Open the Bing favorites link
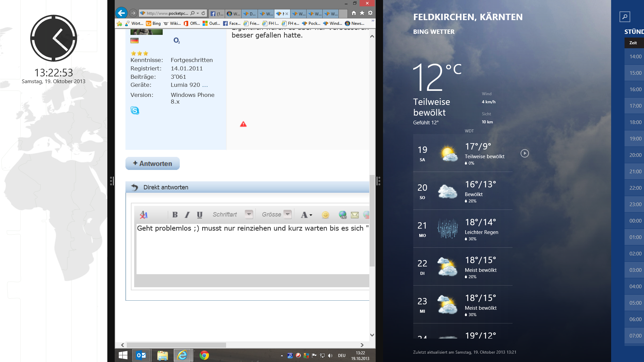The height and width of the screenshot is (362, 644). coord(153,23)
